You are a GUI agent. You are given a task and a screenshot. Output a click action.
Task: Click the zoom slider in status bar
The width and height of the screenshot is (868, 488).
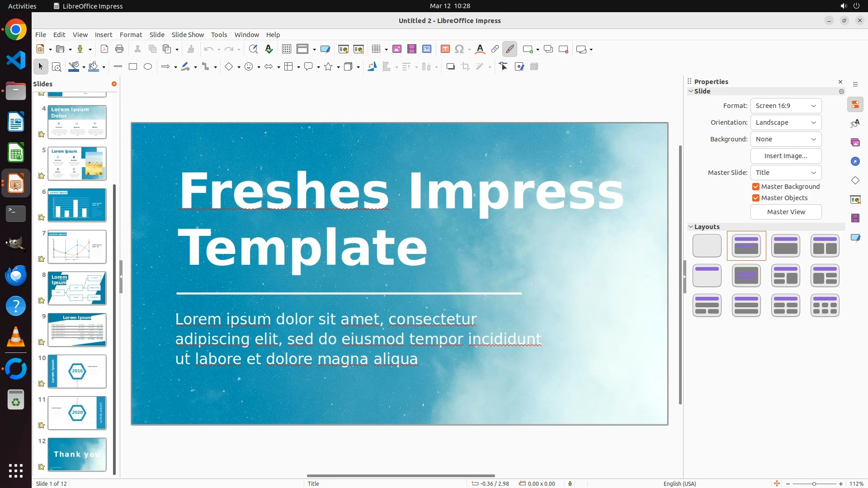point(814,484)
